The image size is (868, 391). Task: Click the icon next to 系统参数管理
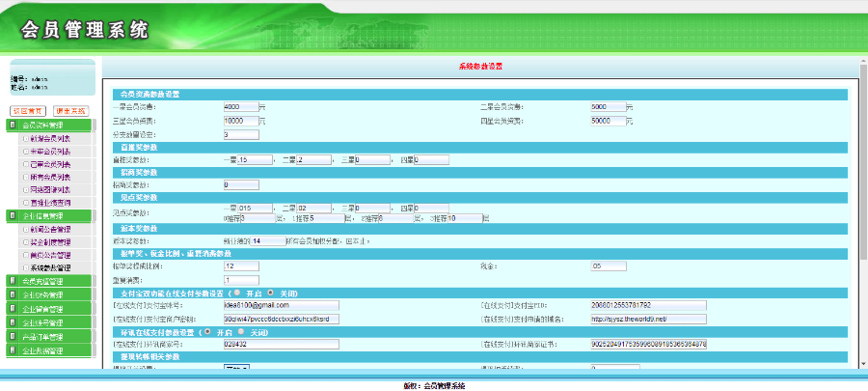(x=25, y=266)
